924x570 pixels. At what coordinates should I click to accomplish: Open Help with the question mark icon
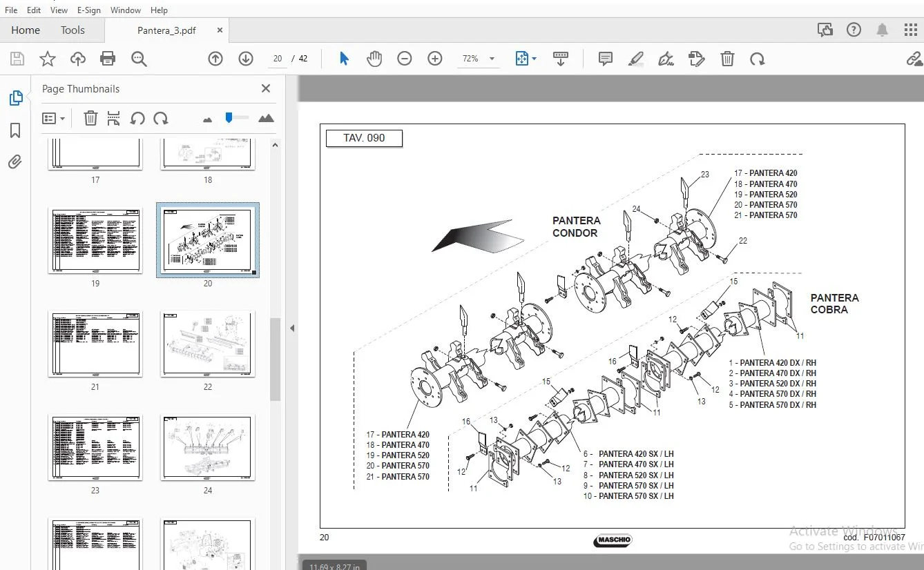[854, 30]
